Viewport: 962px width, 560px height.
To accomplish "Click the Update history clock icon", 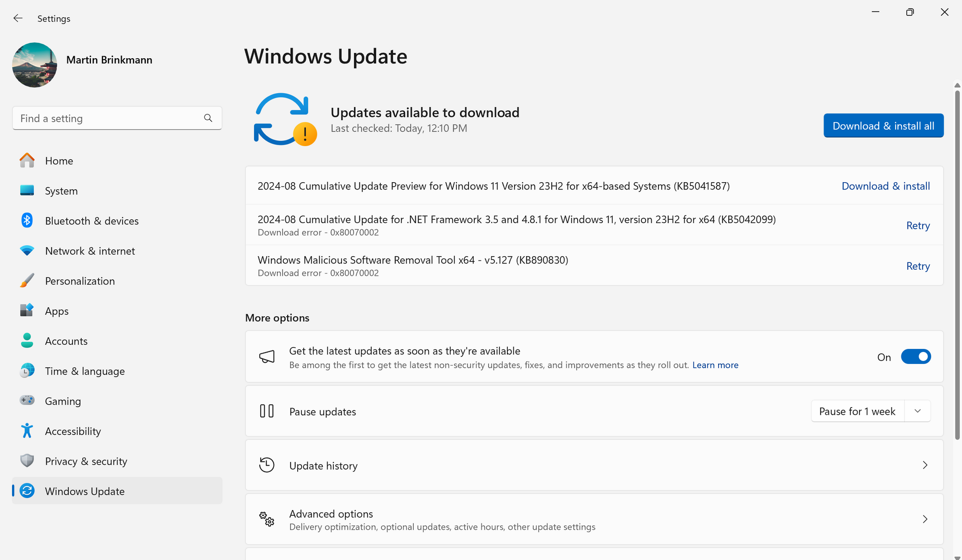I will 266,465.
